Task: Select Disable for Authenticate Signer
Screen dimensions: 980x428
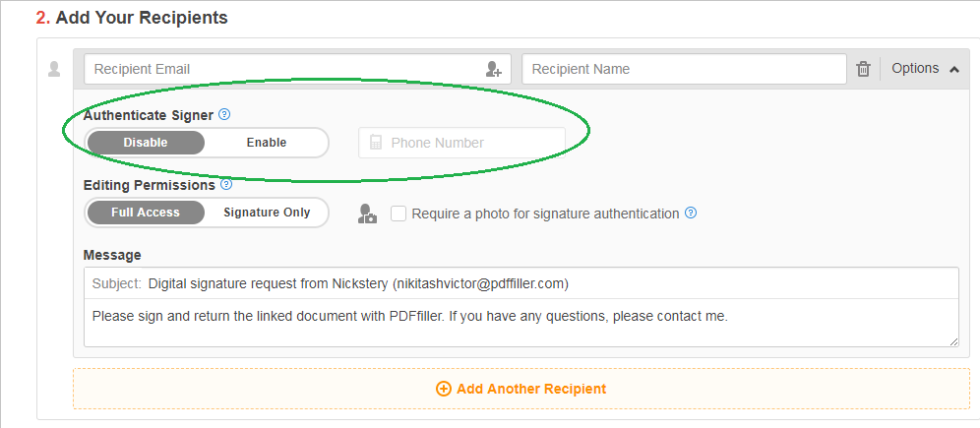Action: [x=146, y=143]
